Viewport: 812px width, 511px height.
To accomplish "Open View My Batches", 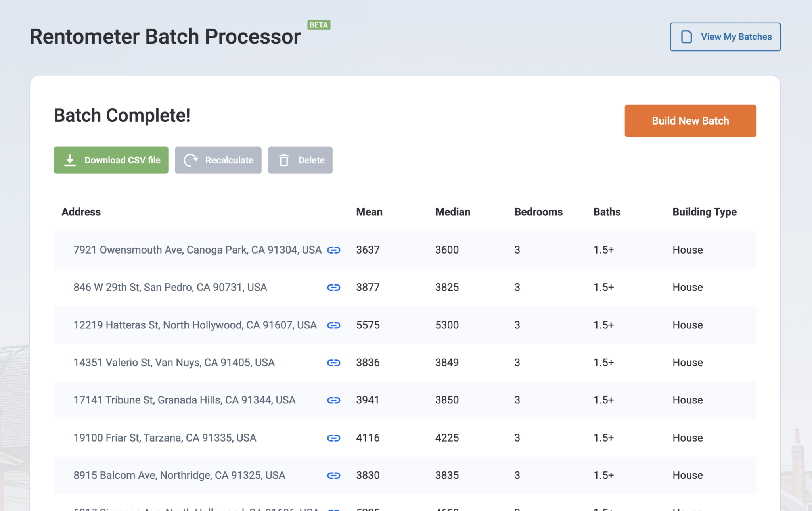I will pos(725,36).
